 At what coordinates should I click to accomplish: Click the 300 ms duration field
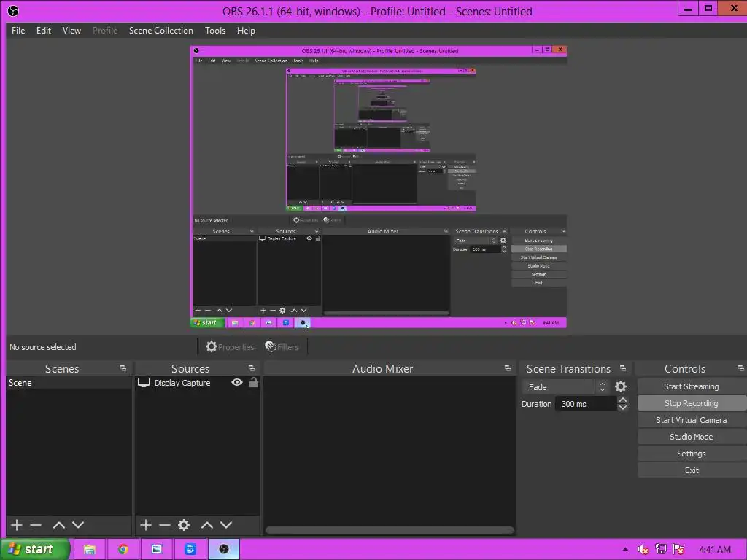click(586, 404)
